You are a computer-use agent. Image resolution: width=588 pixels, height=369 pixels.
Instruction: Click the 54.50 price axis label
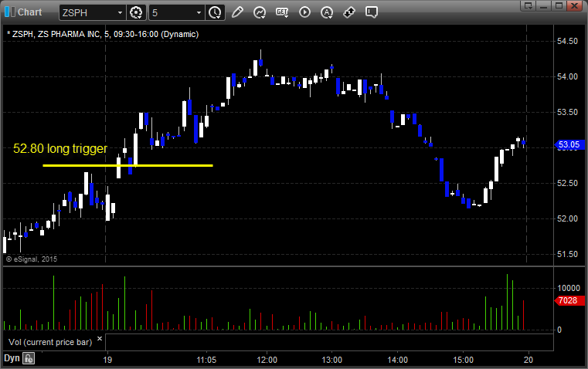pos(567,41)
